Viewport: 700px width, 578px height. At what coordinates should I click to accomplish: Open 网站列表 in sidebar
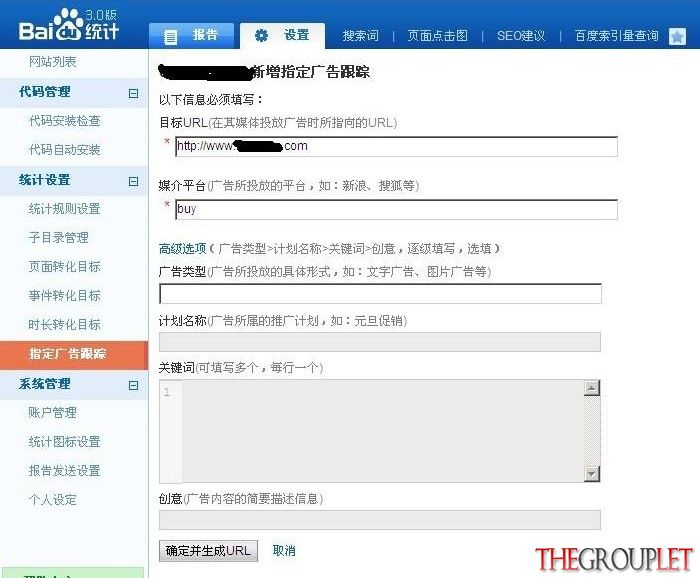pos(53,62)
